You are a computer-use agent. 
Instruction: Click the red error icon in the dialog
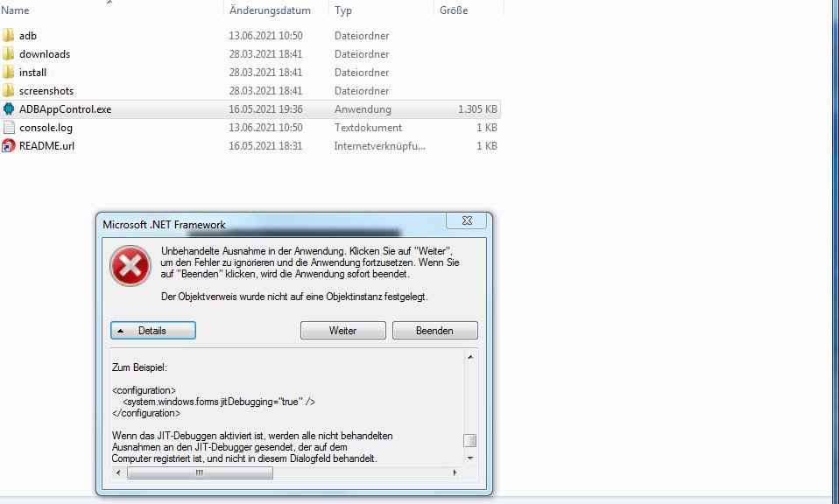point(130,266)
